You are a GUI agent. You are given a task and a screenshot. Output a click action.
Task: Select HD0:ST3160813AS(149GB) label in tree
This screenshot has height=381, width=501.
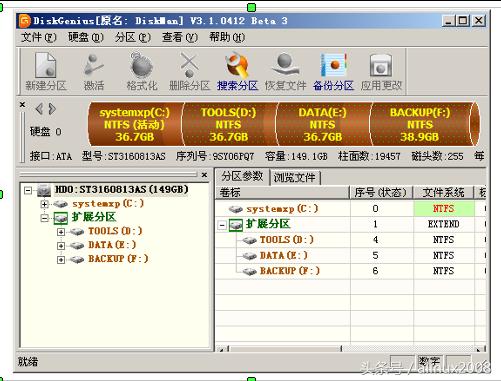point(122,190)
